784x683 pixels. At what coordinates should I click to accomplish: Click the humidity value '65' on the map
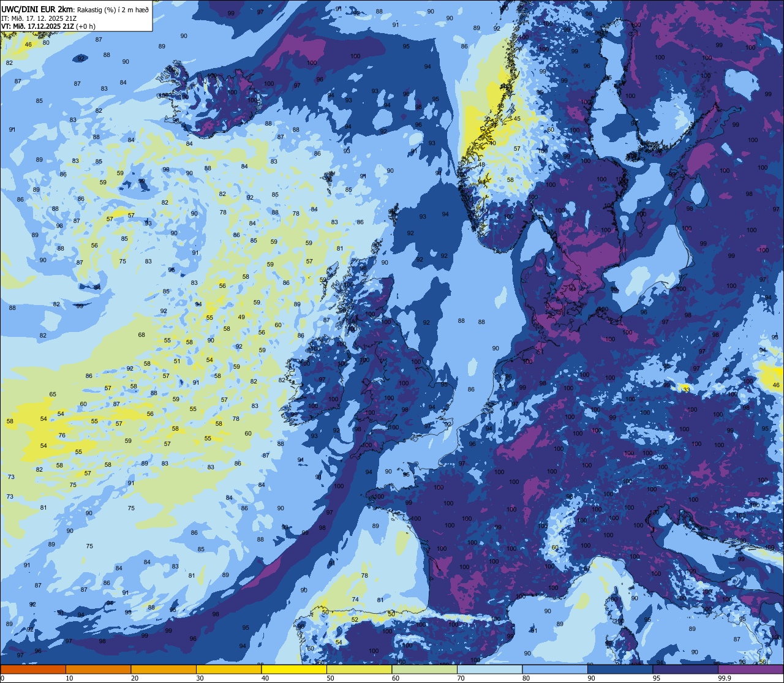pyautogui.click(x=53, y=394)
